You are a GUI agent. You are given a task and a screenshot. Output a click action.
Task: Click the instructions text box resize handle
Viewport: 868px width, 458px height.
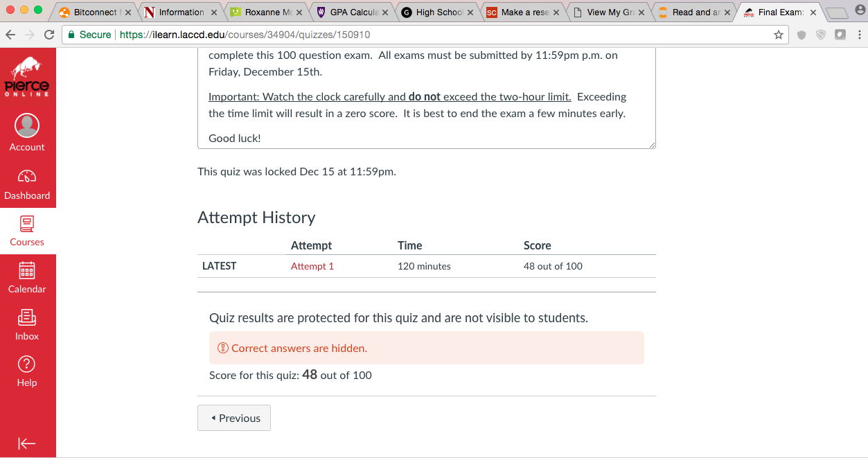(x=652, y=144)
